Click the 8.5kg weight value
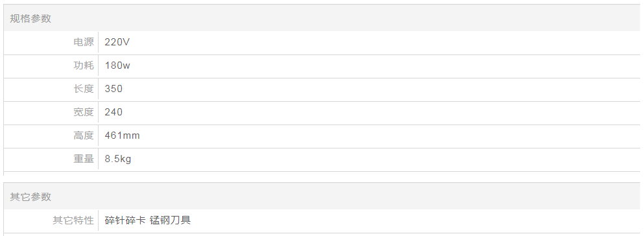Viewport: 644px width, 236px height. coord(118,159)
